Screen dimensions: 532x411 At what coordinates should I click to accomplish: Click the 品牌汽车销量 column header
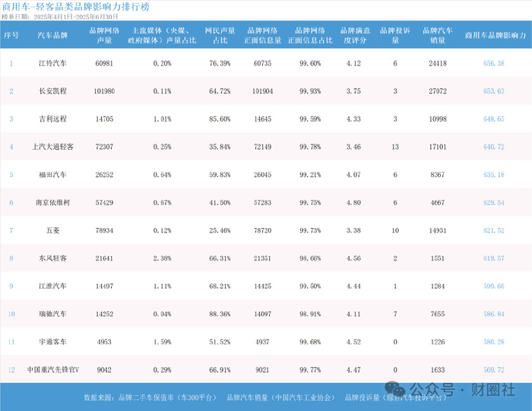pos(438,35)
